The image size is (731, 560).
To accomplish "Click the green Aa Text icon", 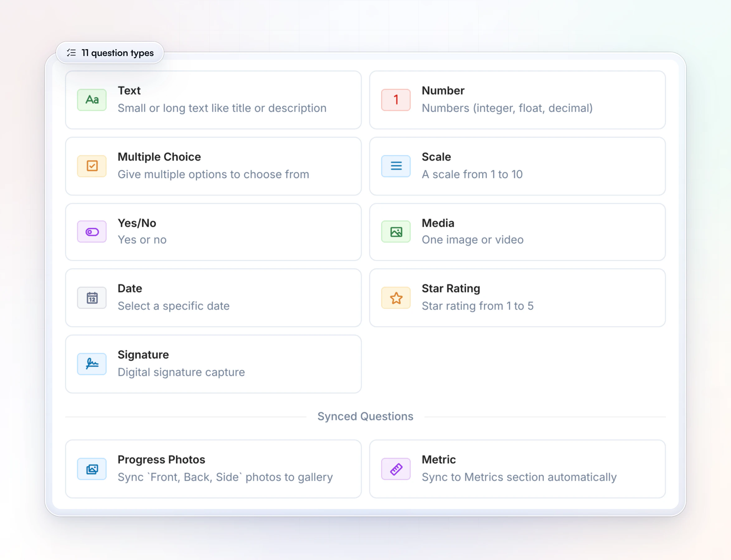I will coord(92,100).
